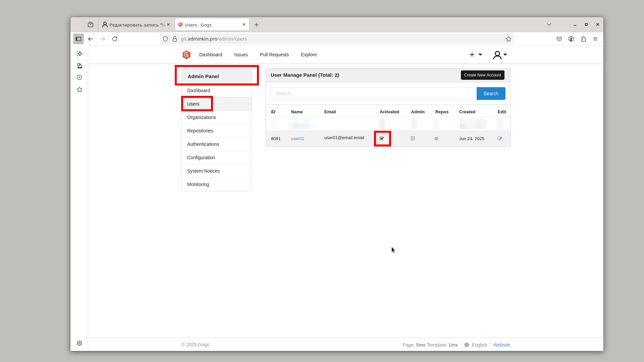Open the history clock sidebar icon
This screenshot has height=362, width=644.
pyautogui.click(x=79, y=77)
